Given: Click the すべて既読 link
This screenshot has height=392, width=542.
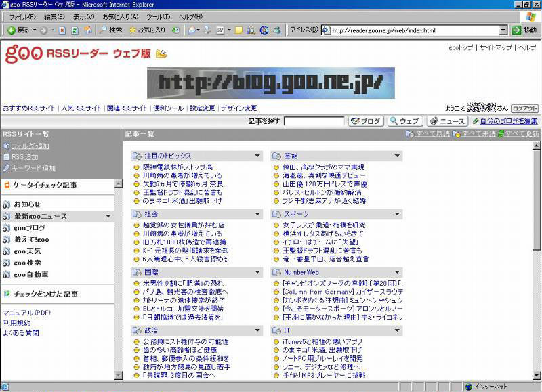Looking at the screenshot, I should coord(432,134).
